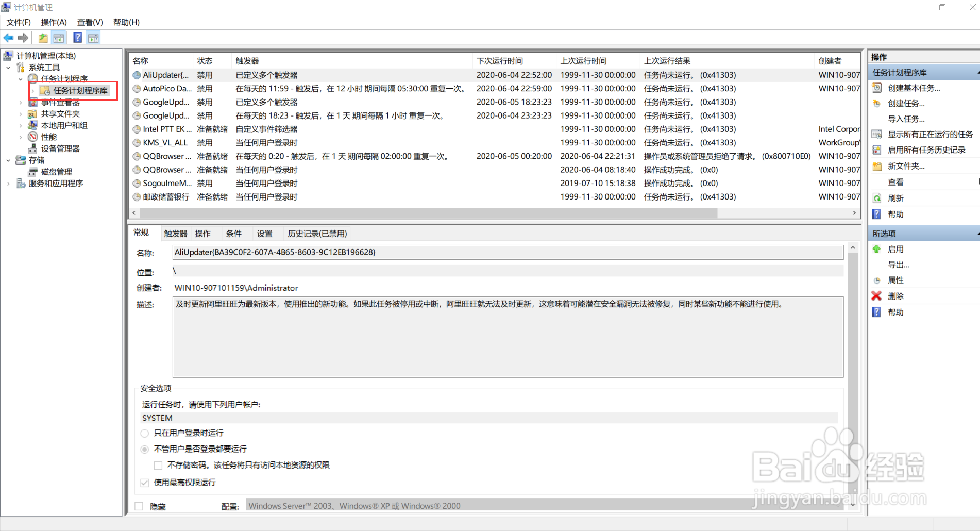Screen dimensions: 980x531
Task: Click the 创建基本任务 icon in the actions pane
Action: (x=877, y=88)
